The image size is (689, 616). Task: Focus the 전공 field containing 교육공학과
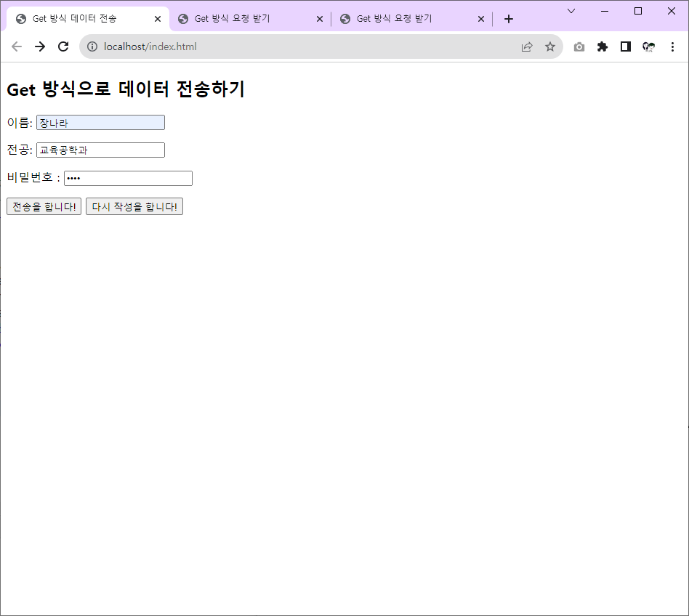pos(100,150)
